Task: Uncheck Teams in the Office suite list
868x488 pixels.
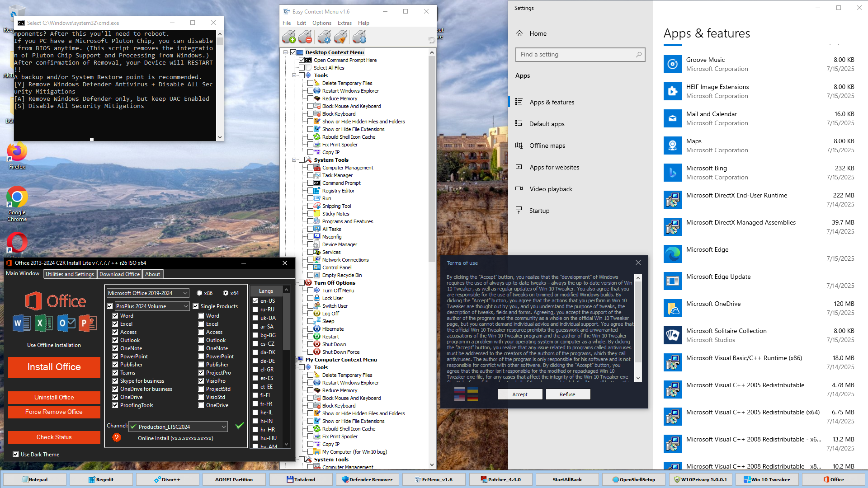Action: [x=115, y=373]
